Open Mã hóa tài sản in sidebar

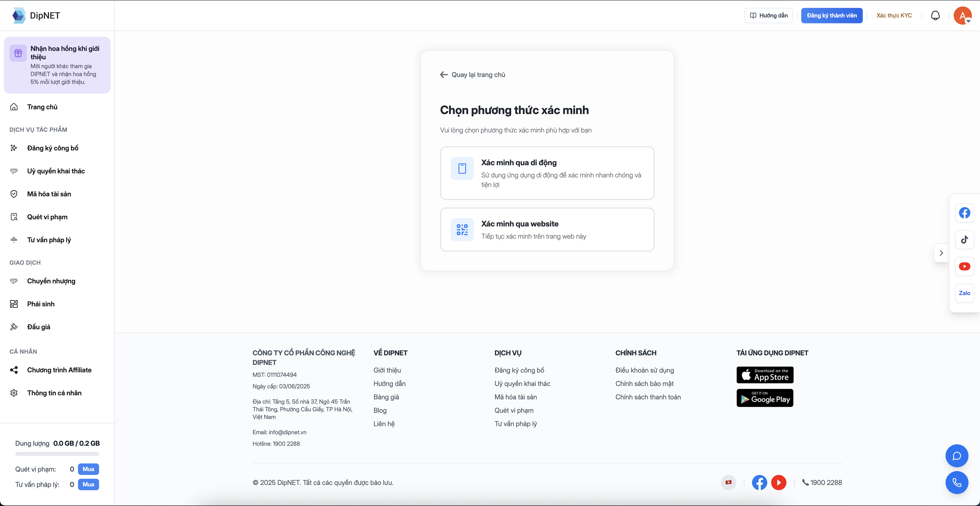click(x=57, y=194)
